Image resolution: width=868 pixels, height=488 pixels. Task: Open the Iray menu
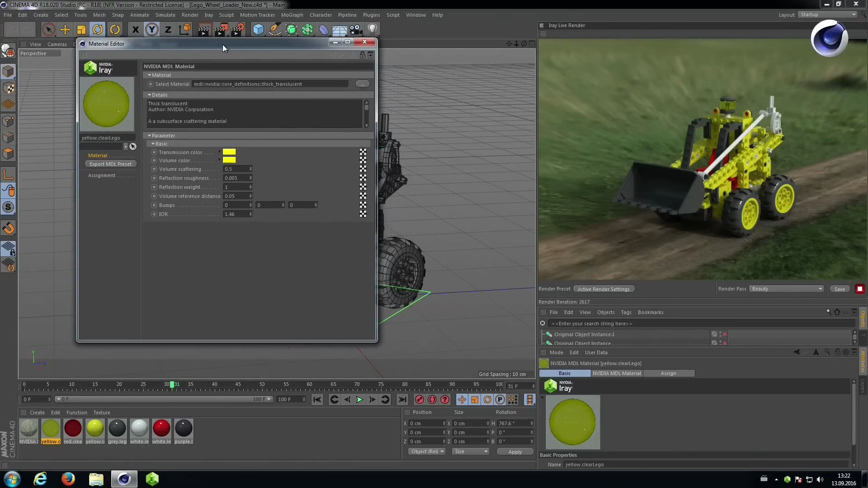tap(208, 15)
